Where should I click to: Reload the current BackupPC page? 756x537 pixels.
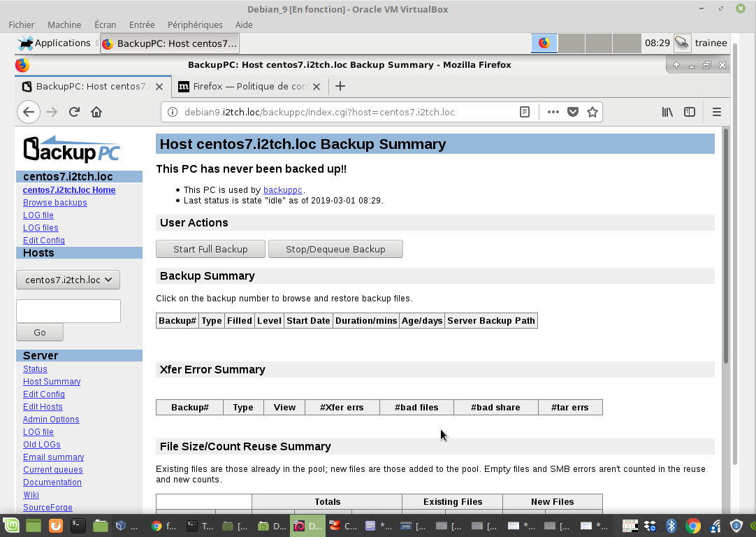click(74, 112)
